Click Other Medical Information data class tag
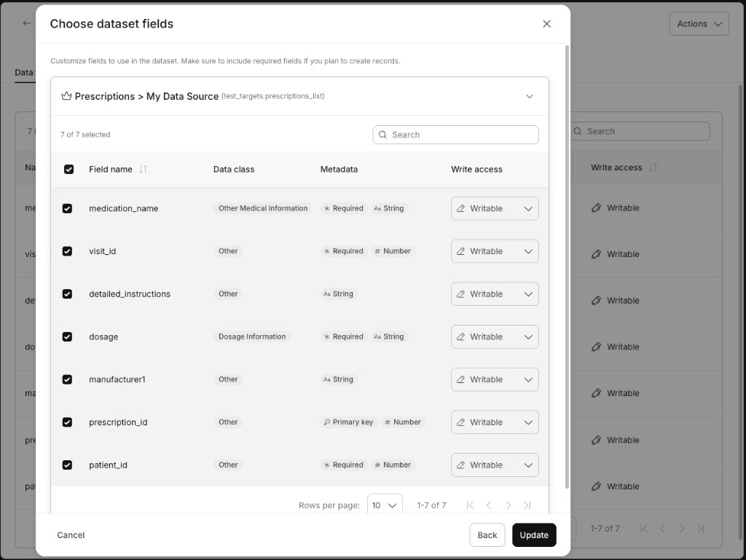746x560 pixels. 263,208
